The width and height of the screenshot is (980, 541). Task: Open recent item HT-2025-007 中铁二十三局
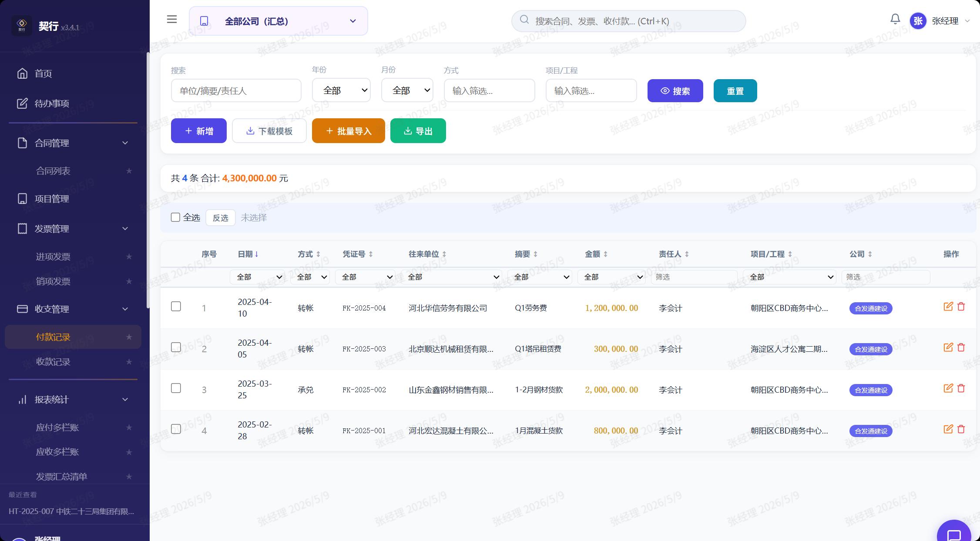pyautogui.click(x=71, y=511)
